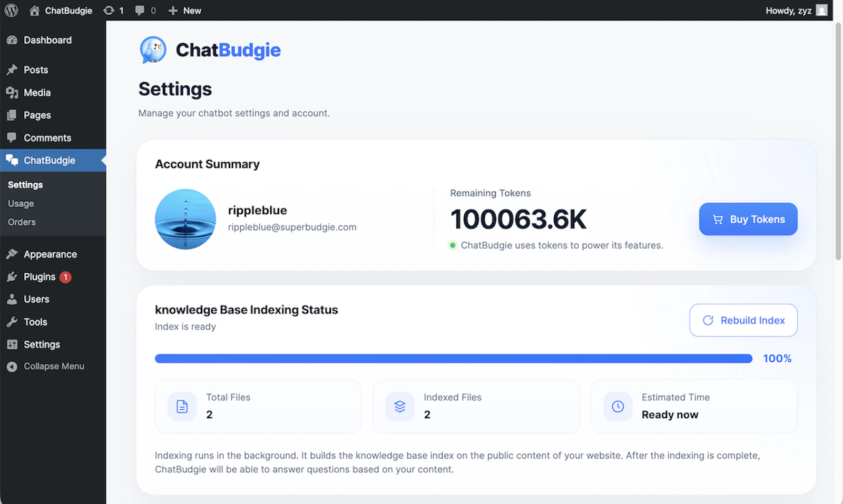
Task: Click the rippleblue@superbudgie.com email
Action: pyautogui.click(x=292, y=227)
